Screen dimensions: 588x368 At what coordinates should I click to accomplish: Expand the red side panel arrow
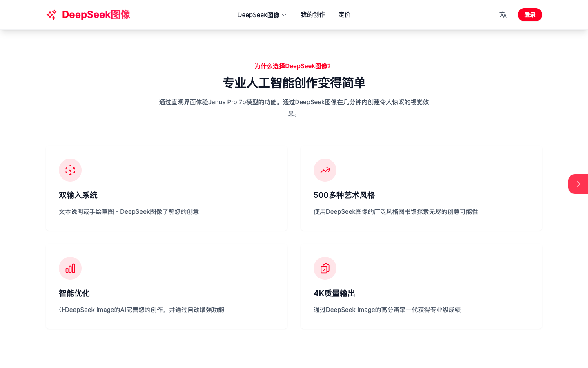[x=578, y=184]
